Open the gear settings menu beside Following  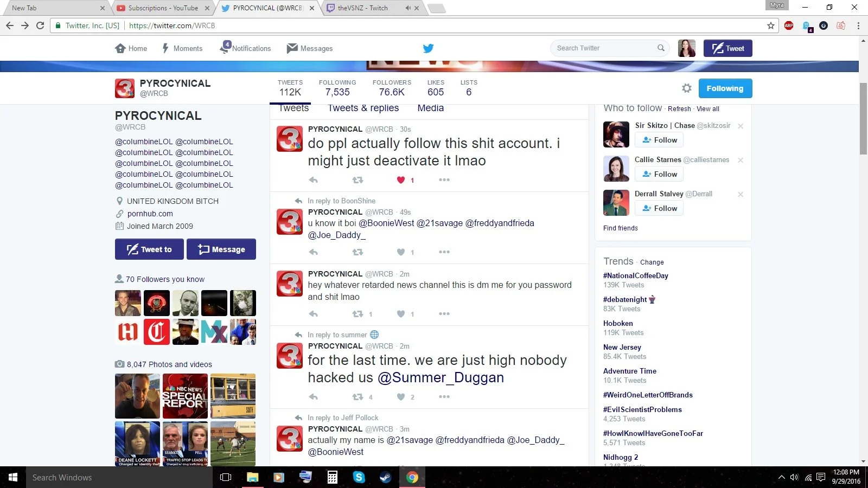tap(686, 88)
